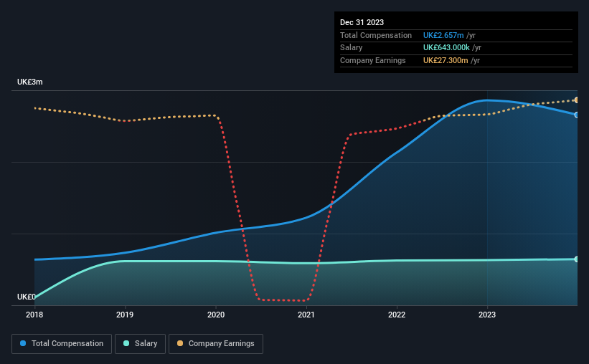Image resolution: width=589 pixels, height=364 pixels.
Task: Toggle the Company Earnings legend button
Action: tap(216, 344)
